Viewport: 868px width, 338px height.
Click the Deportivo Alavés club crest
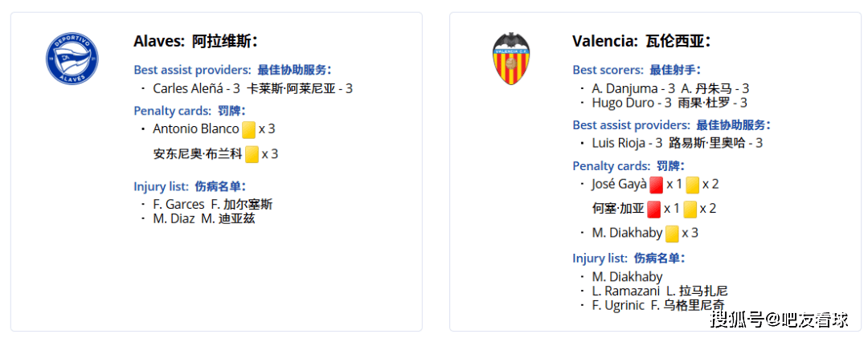(72, 59)
